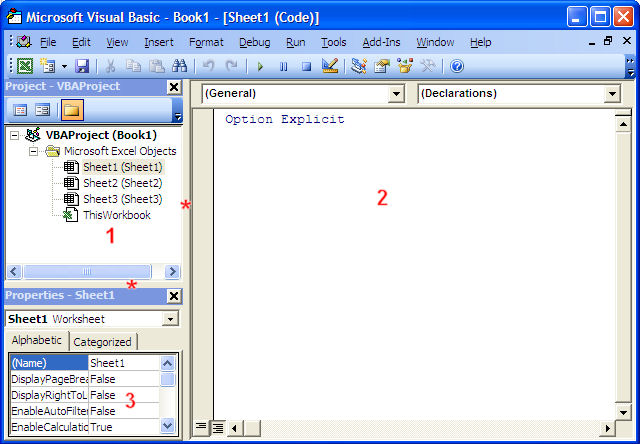Image resolution: width=640 pixels, height=444 pixels.
Task: Click the Copy toolbar icon
Action: pos(133,66)
